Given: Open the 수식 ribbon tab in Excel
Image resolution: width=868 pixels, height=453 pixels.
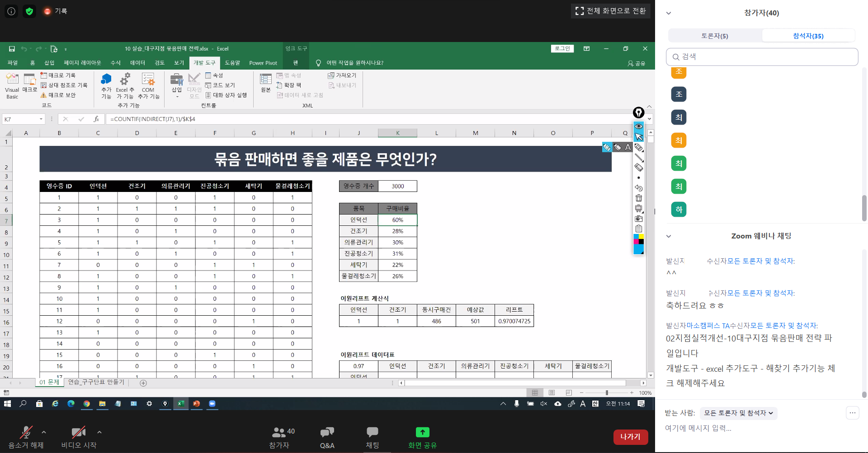Looking at the screenshot, I should tap(115, 63).
